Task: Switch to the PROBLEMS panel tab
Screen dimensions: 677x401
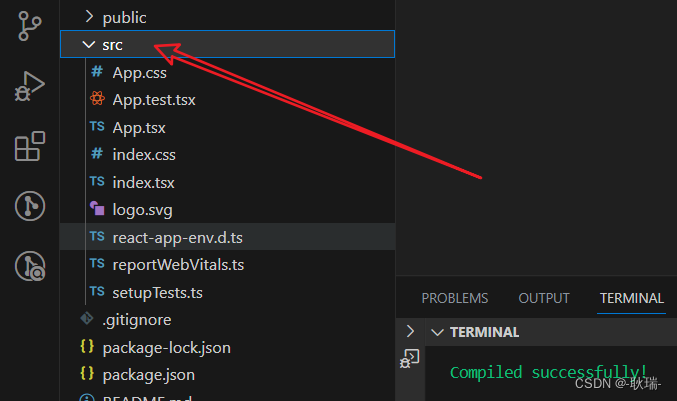Action: point(455,298)
